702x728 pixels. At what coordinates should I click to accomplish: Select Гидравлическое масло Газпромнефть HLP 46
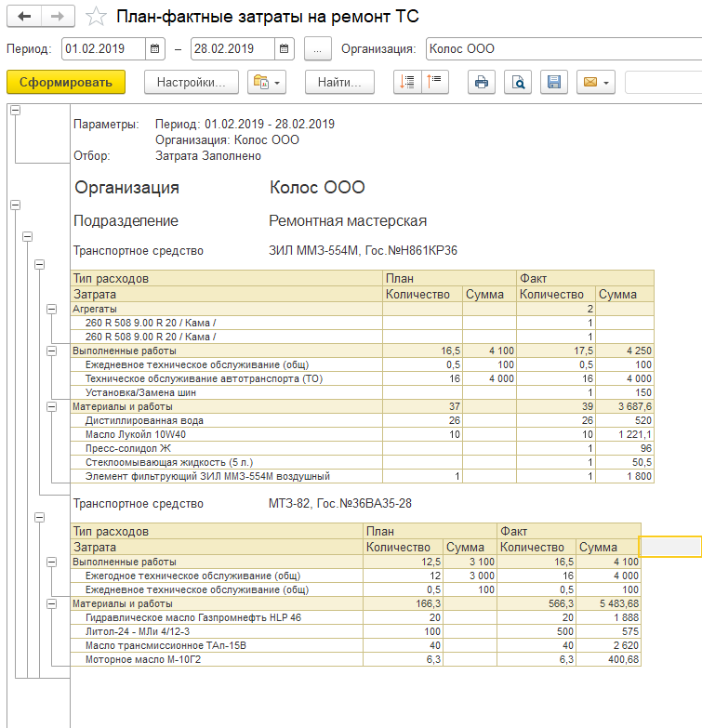click(355, 617)
